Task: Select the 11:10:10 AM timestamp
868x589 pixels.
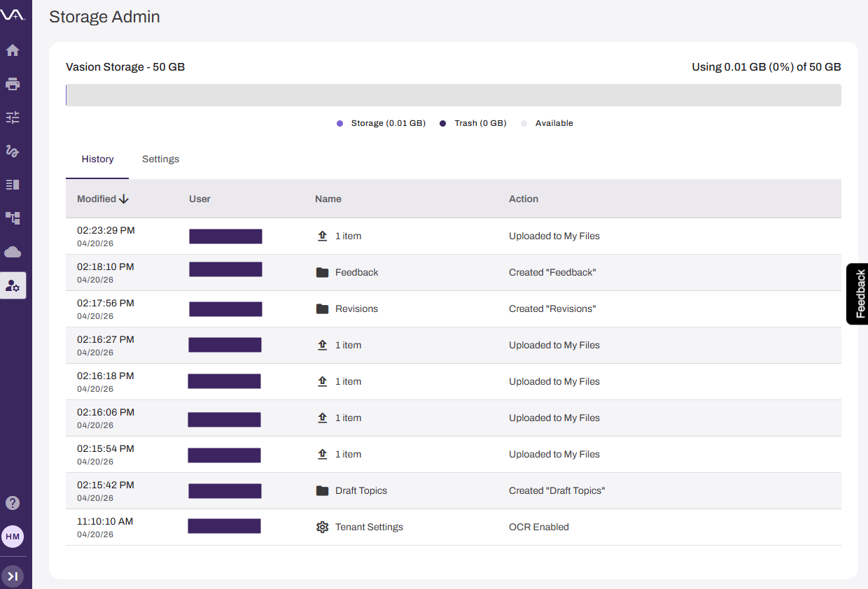Action: 105,521
